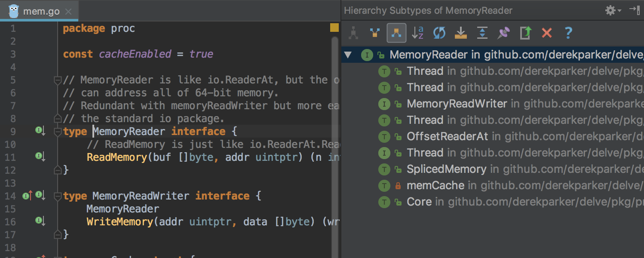Export the hierarchy to a text file
644x258 pixels.
tap(525, 33)
